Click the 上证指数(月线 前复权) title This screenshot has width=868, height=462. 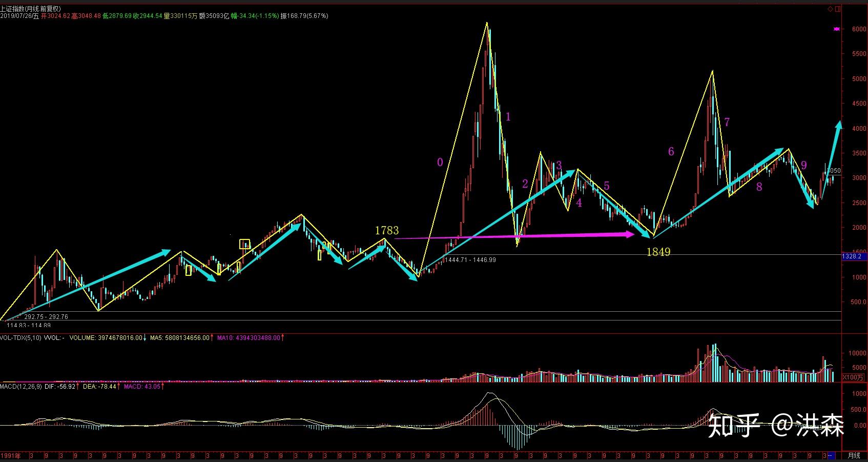pyautogui.click(x=31, y=9)
